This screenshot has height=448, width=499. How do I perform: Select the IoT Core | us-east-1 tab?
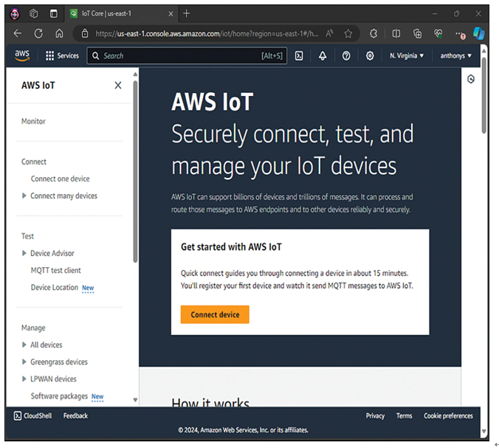pos(123,14)
